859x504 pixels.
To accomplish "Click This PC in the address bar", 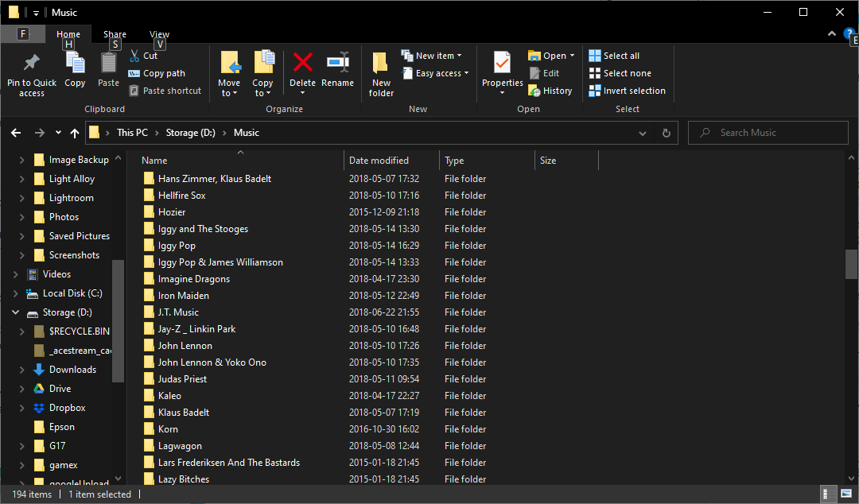I will point(132,133).
